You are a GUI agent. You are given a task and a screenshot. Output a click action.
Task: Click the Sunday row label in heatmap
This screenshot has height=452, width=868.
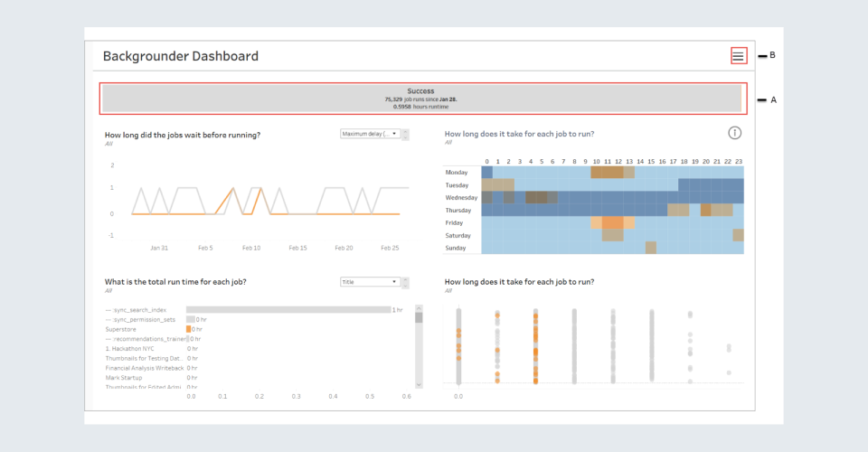pyautogui.click(x=457, y=248)
